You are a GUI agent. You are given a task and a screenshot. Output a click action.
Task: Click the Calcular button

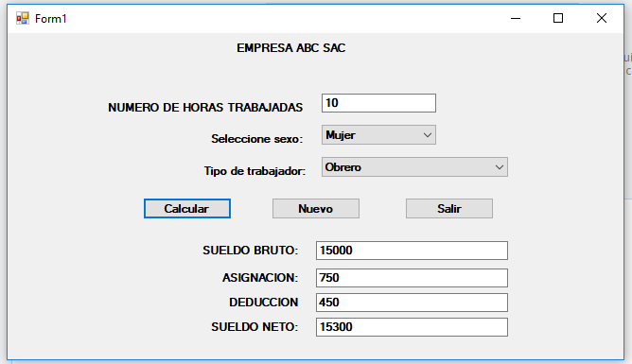point(187,209)
